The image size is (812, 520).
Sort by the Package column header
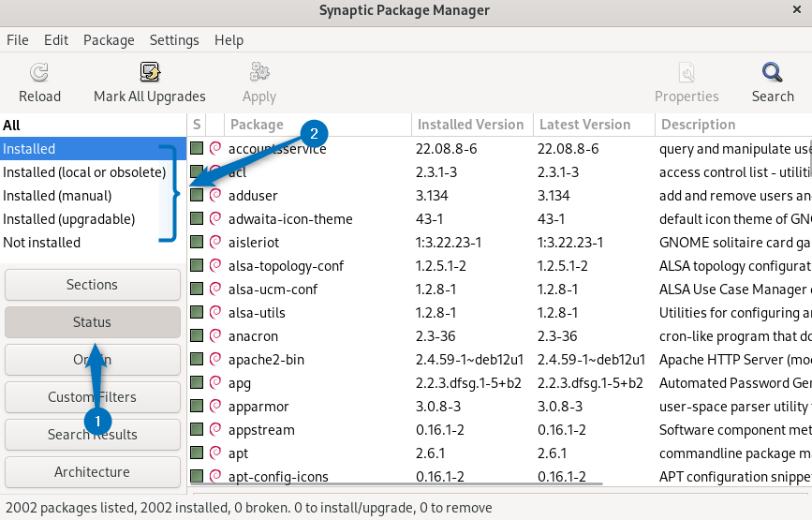tap(257, 125)
